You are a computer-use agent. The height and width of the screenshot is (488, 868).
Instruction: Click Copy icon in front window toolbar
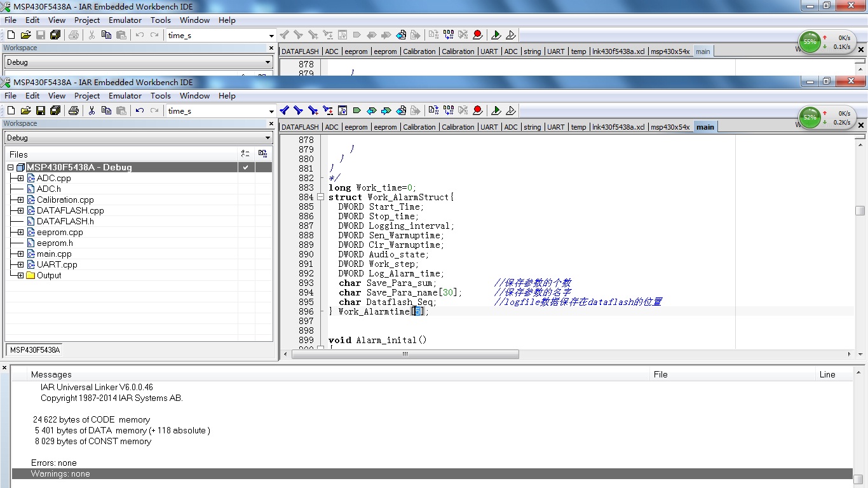pyautogui.click(x=106, y=111)
